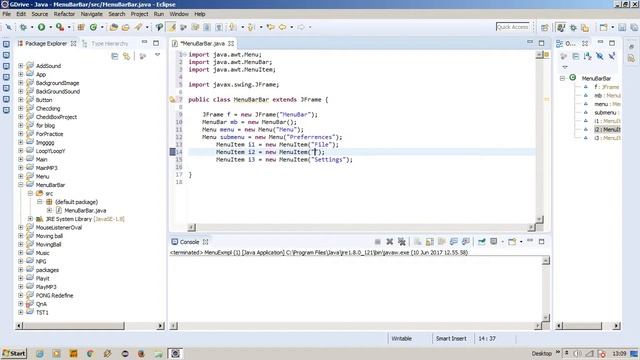Open dropdown arrow next to Run button

(51, 27)
